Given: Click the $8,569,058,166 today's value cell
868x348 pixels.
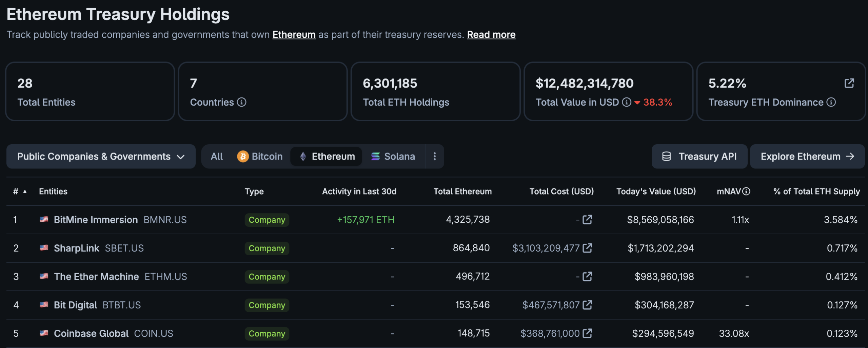Looking at the screenshot, I should [x=660, y=220].
